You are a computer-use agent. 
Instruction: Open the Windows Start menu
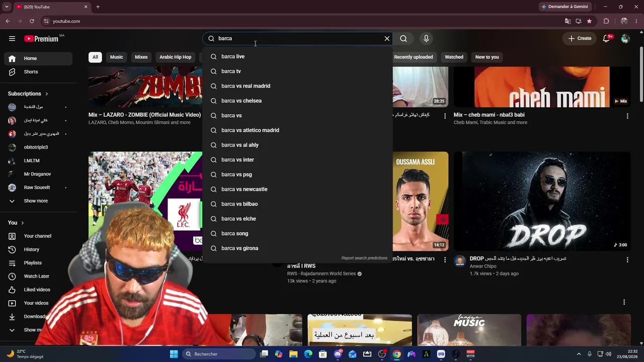tap(174, 354)
